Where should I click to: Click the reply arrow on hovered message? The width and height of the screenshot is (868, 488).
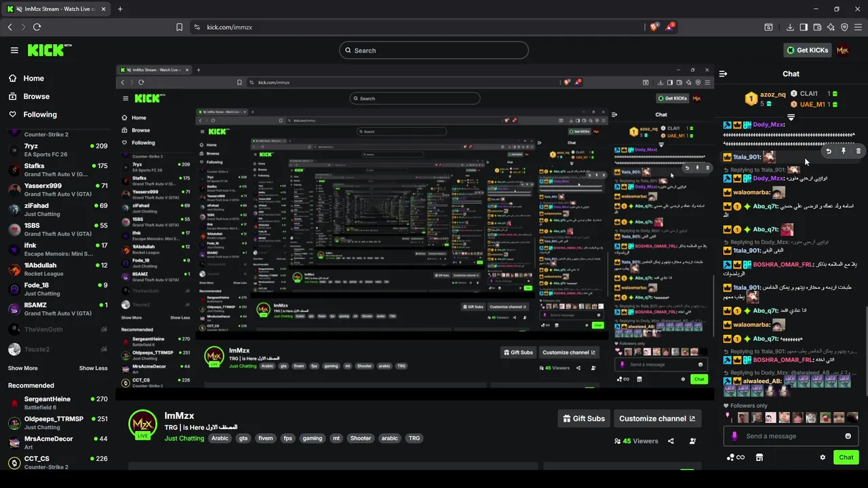[828, 151]
